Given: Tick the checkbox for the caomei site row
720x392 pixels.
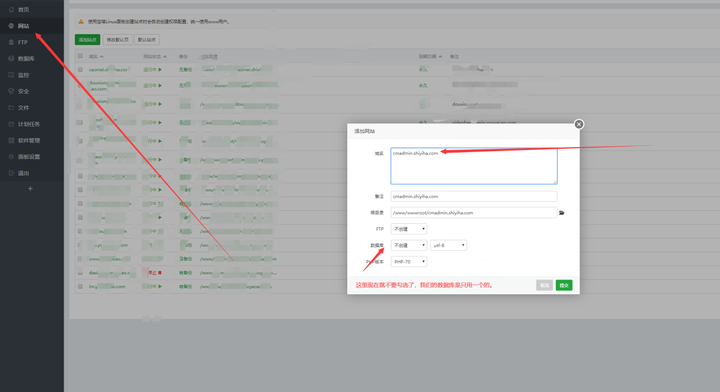Looking at the screenshot, I should 80,69.
